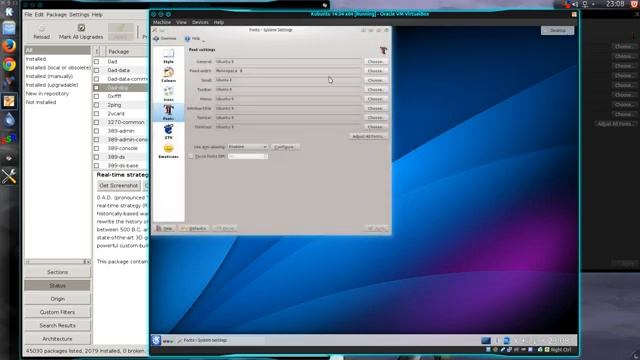Viewport: 640px width, 360px height.
Task: Click Search Results button in Synaptic
Action: [x=58, y=325]
